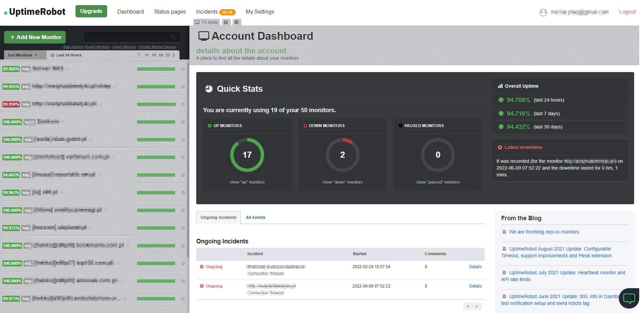Image resolution: width=644 pixels, height=313 pixels.
Task: Click uptime bar of the 94.662% monitor
Action: pyautogui.click(x=156, y=175)
